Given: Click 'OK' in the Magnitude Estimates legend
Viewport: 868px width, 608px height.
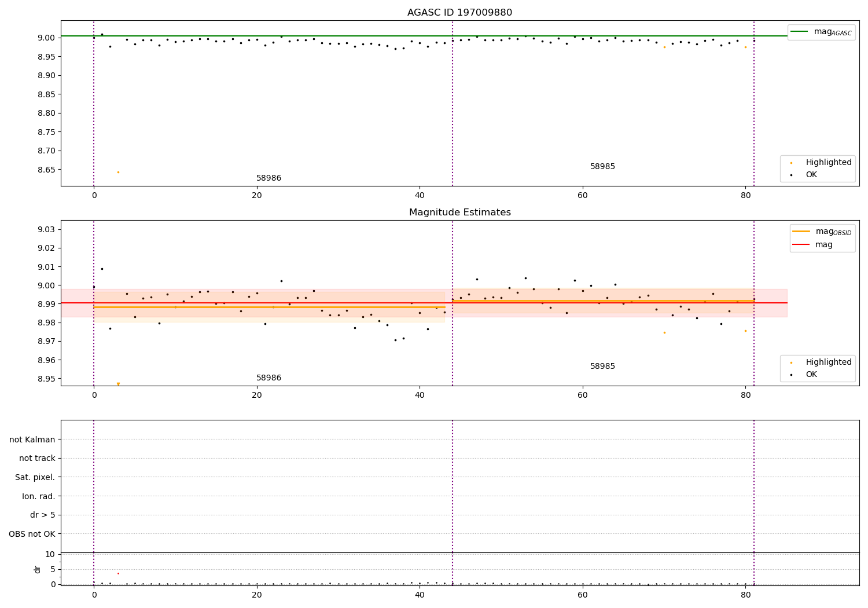Looking at the screenshot, I should pos(804,375).
